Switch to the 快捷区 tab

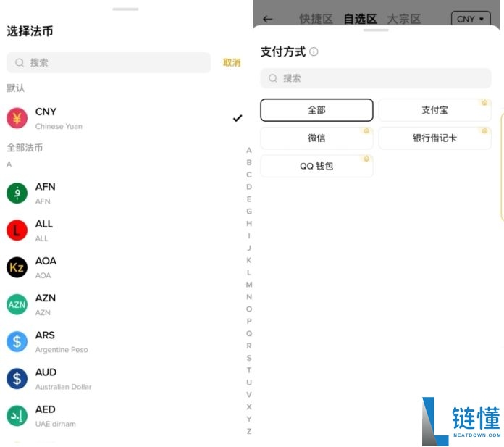pos(316,19)
